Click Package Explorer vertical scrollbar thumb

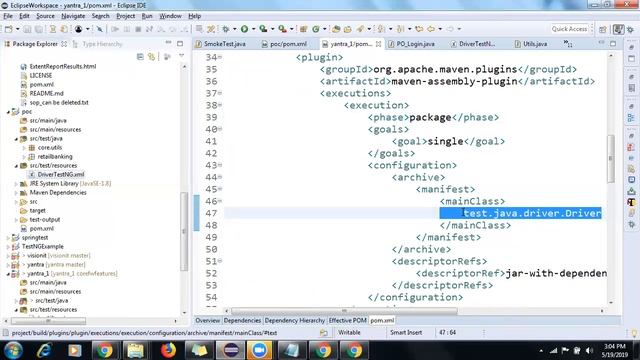184,232
